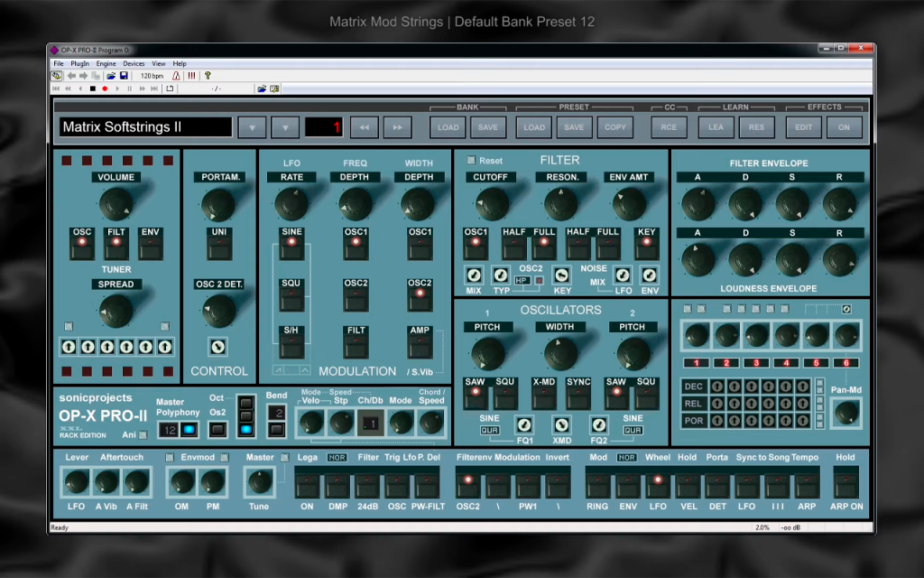924x578 pixels.
Task: Click the metronome icon next to 120 bpm
Action: pyautogui.click(x=176, y=76)
